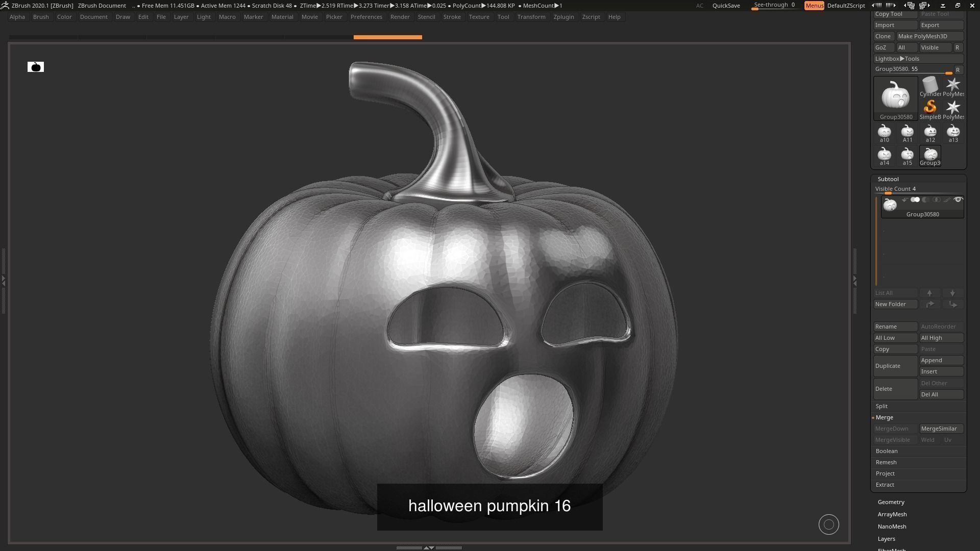Image resolution: width=980 pixels, height=551 pixels.
Task: Open the Material menu
Action: coord(282,17)
